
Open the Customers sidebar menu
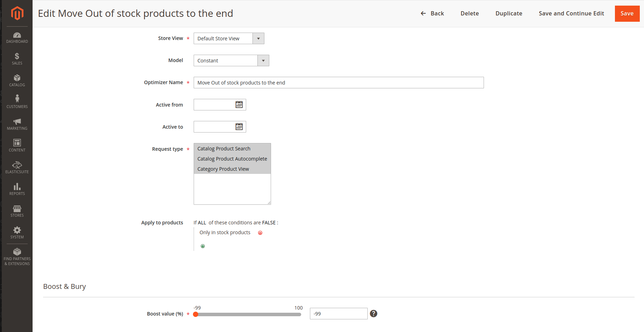17,102
